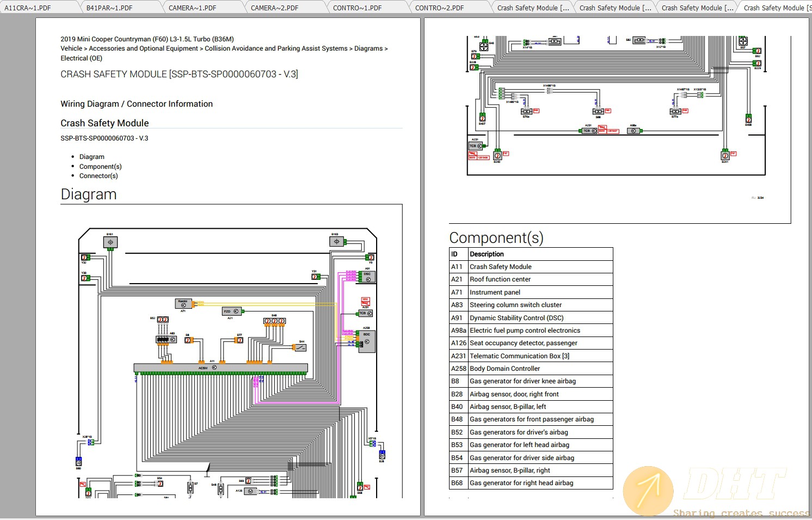Select the A71 Instrument panel row
The image size is (812, 520).
click(x=531, y=292)
